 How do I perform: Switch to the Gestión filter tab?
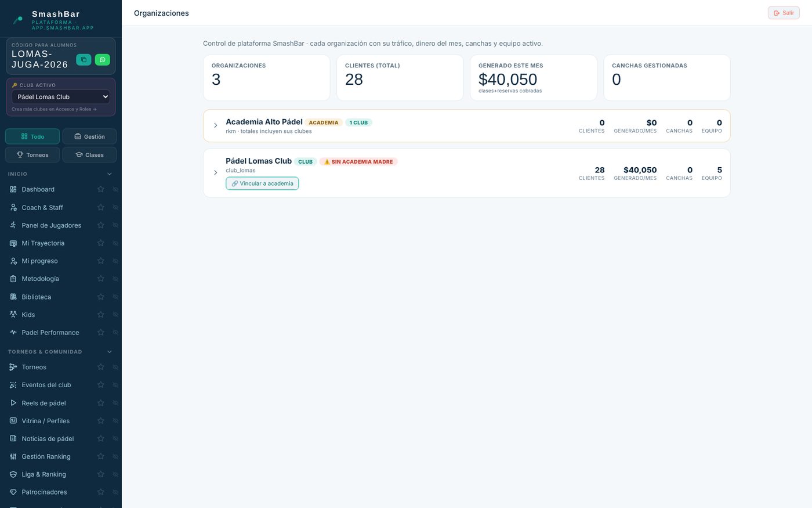point(89,136)
